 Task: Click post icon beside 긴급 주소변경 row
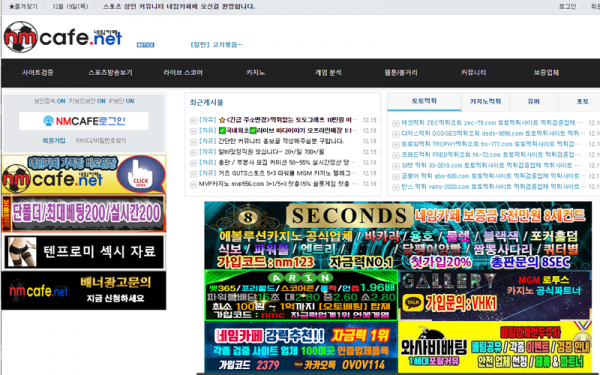(x=193, y=120)
